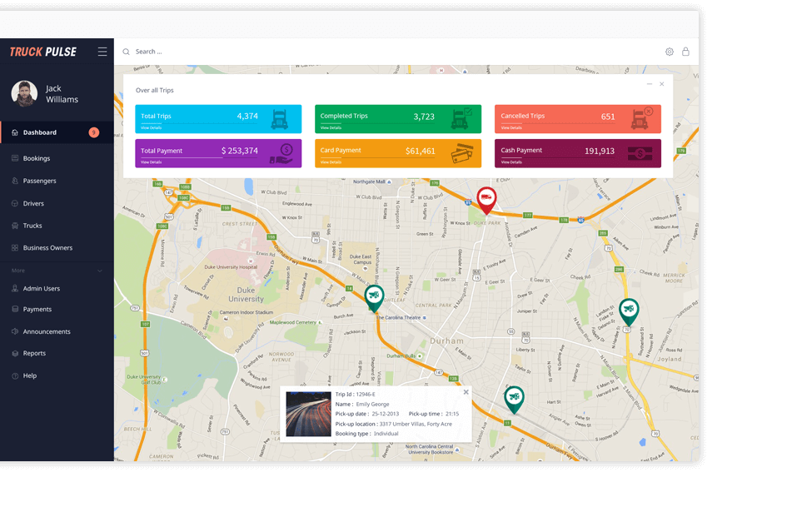
Task: Click the Drivers steering wheel icon
Action: pyautogui.click(x=17, y=203)
